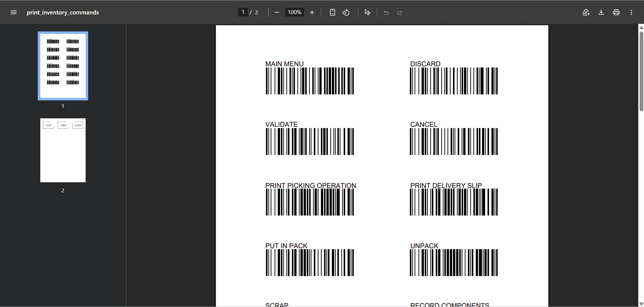Click the redo icon
The image size is (644, 307).
(400, 12)
